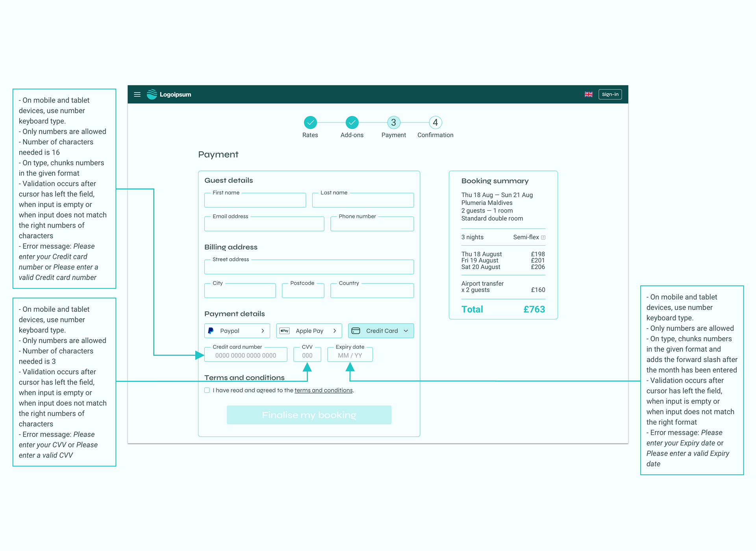
Task: Click the Paypal logo icon
Action: (211, 331)
